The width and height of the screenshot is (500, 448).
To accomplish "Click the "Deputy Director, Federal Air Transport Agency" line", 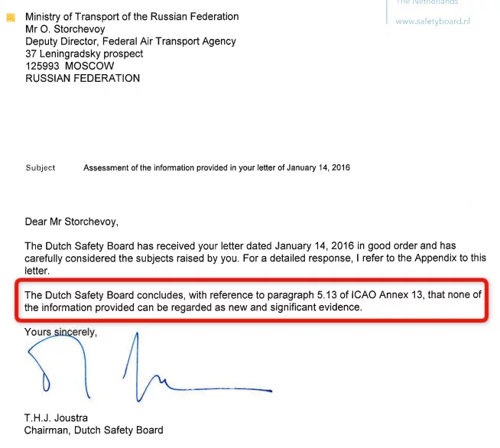I will click(131, 41).
